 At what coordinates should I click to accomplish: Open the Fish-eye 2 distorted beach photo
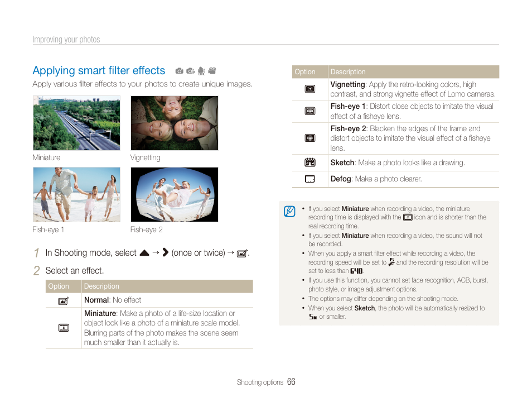pyautogui.click(x=175, y=194)
